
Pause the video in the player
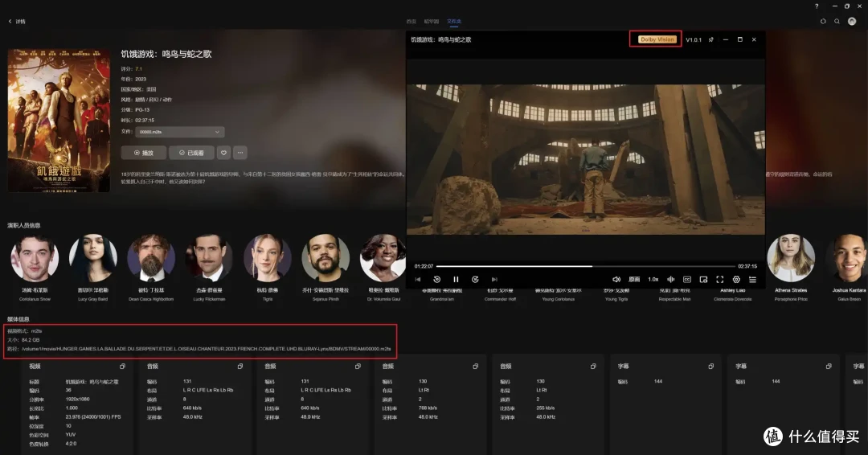tap(456, 280)
